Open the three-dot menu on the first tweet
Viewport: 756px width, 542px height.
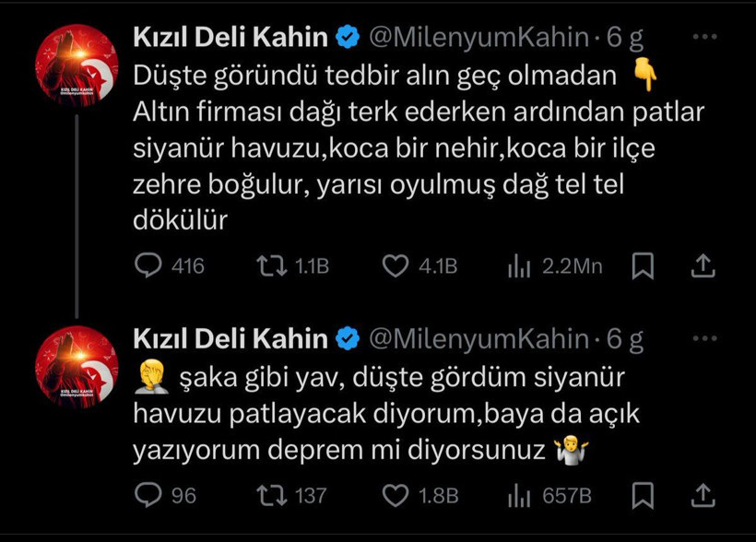tap(706, 35)
